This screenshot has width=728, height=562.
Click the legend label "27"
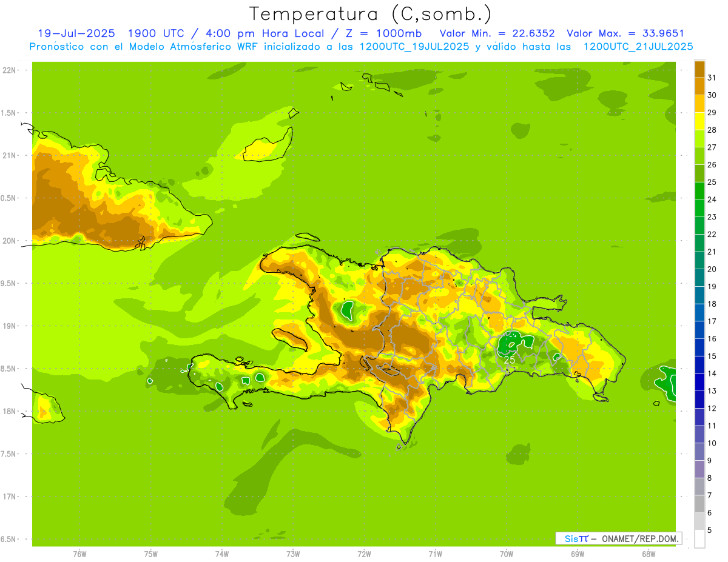point(712,147)
